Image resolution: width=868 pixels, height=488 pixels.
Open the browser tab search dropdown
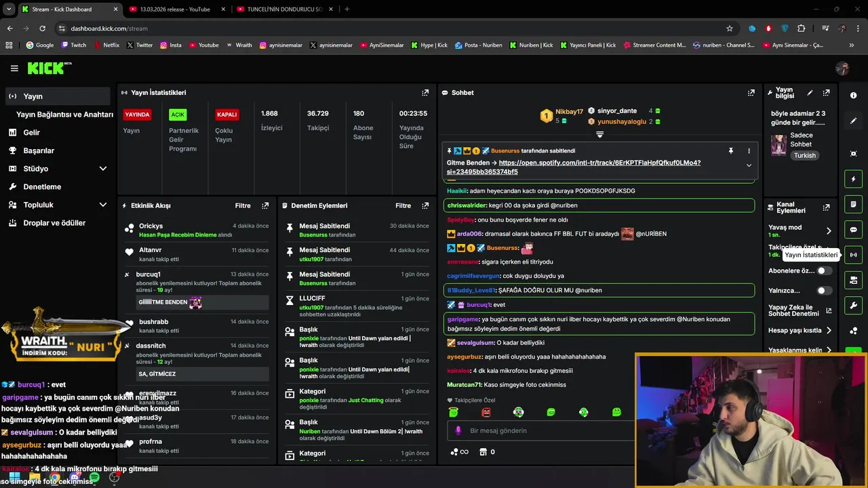click(9, 9)
